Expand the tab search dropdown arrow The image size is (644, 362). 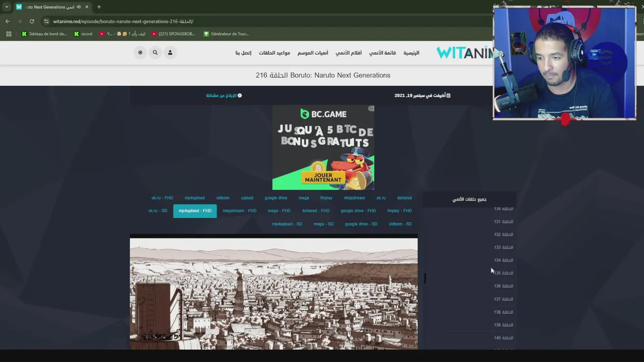click(x=7, y=7)
